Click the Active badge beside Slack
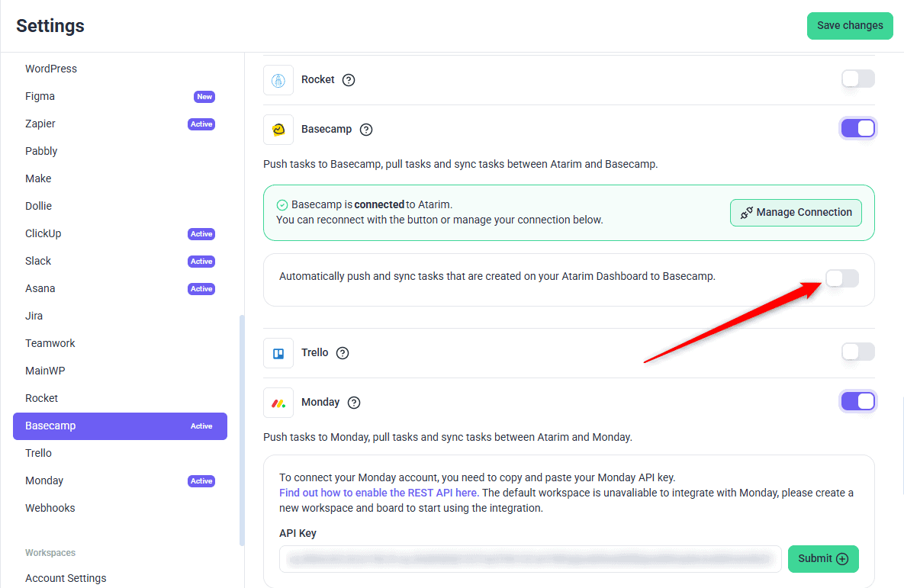Viewport: 904px width, 588px height. pyautogui.click(x=201, y=261)
